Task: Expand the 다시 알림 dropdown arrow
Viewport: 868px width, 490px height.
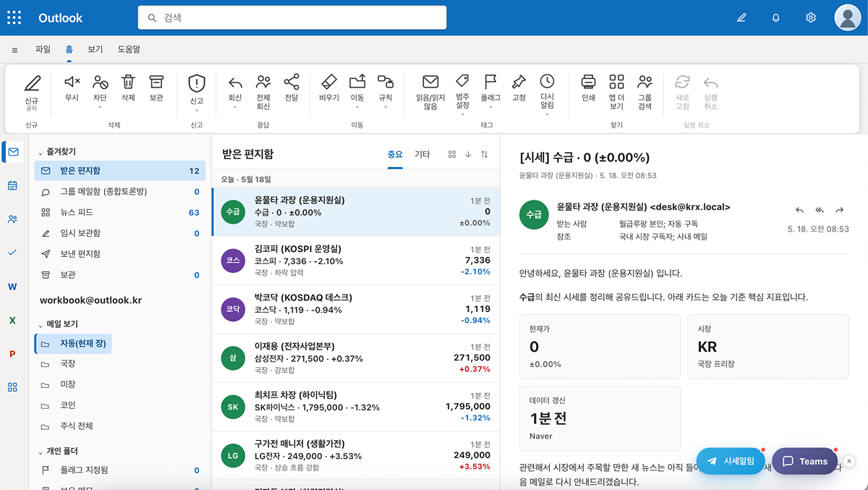Action: click(x=547, y=114)
